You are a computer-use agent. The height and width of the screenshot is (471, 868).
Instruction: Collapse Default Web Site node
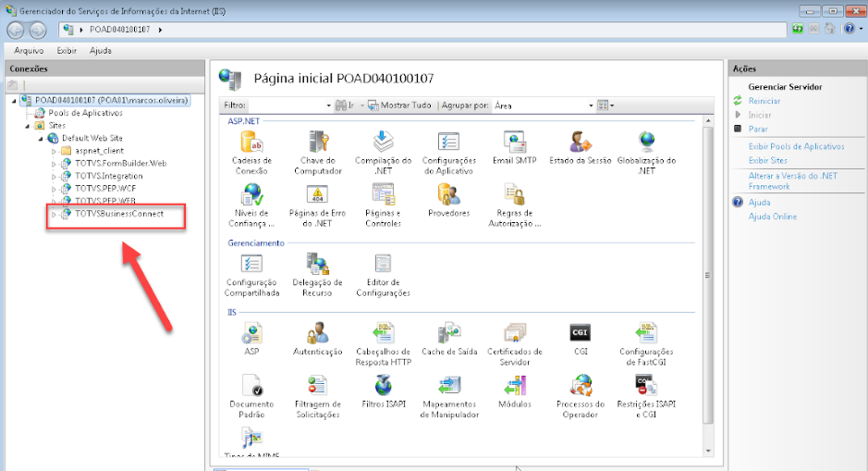(x=41, y=139)
